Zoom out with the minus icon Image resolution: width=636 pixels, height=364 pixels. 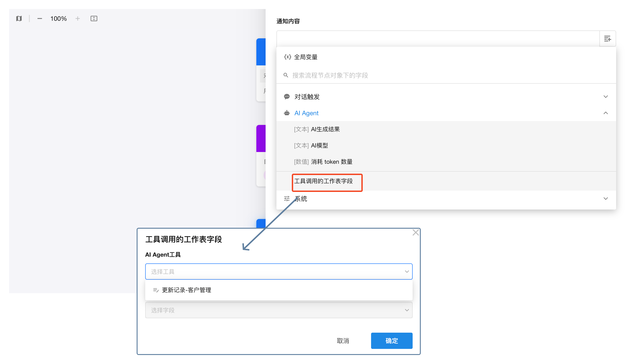[40, 18]
